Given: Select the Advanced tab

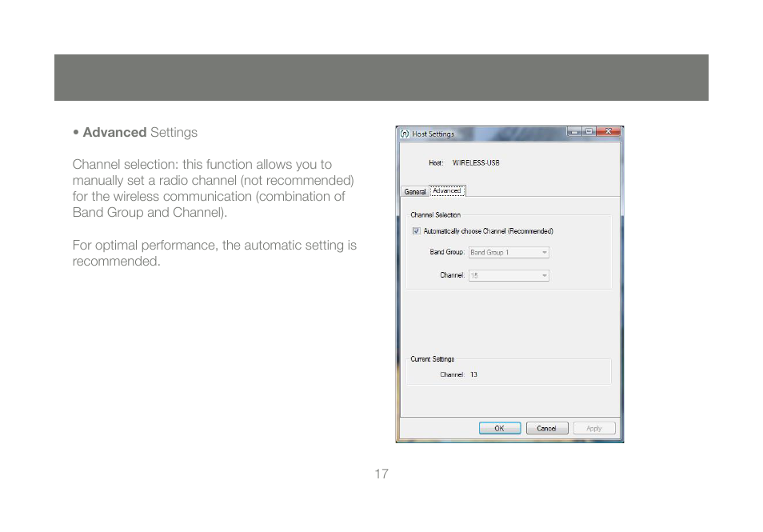Looking at the screenshot, I should pos(447,190).
